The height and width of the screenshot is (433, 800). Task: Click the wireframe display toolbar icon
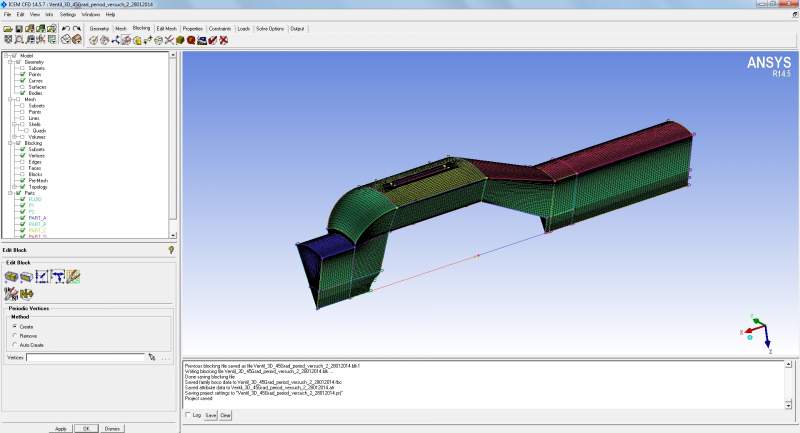tap(65, 39)
